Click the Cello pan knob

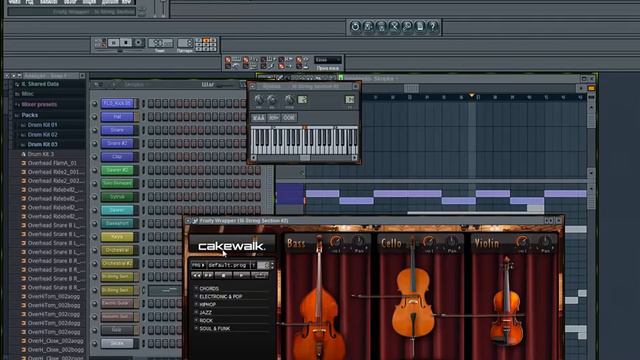451,242
